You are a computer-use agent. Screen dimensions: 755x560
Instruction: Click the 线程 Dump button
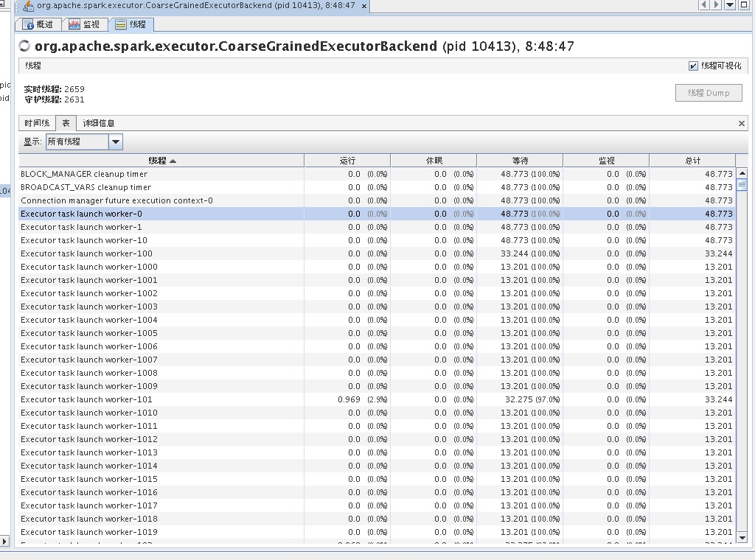[x=708, y=93]
